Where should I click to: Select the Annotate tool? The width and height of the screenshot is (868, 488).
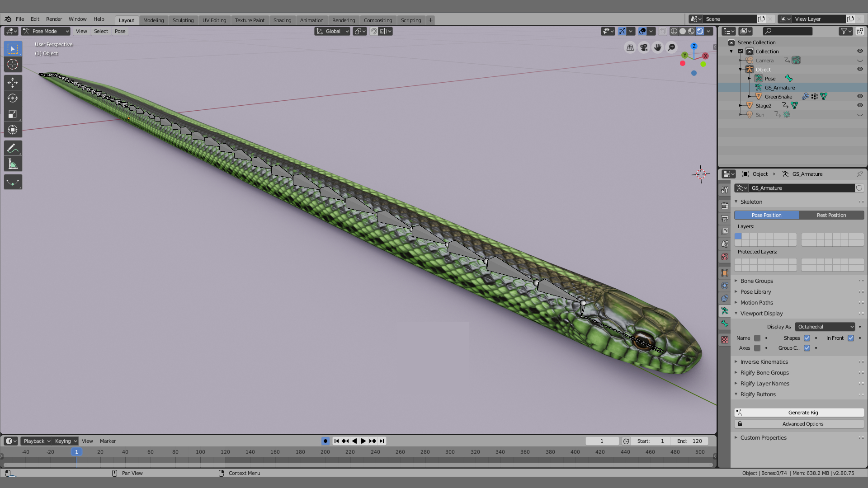[13, 148]
